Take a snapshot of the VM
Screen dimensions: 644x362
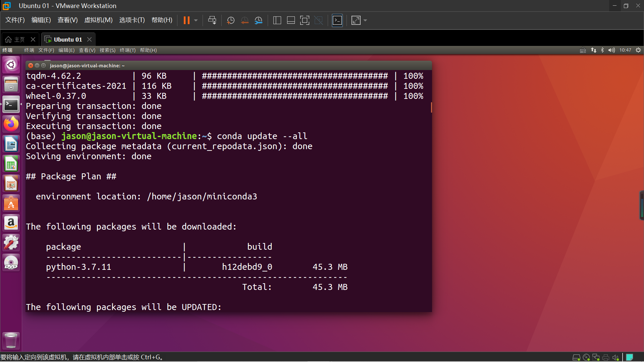[x=231, y=20]
